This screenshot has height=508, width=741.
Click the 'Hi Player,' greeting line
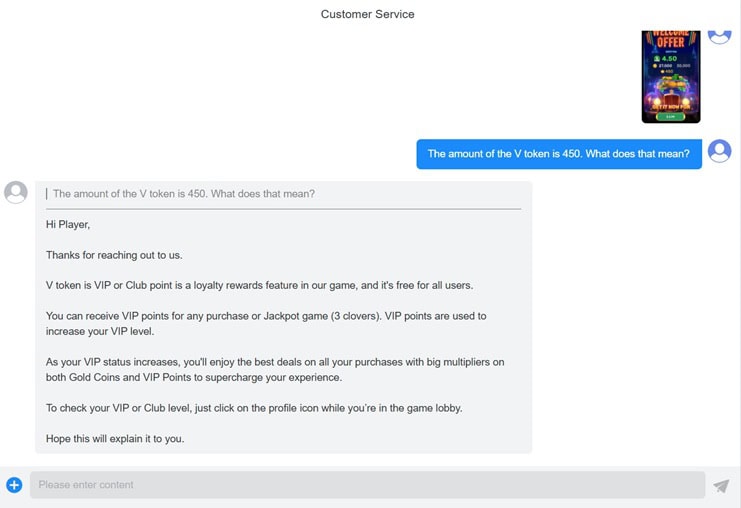[x=68, y=225]
